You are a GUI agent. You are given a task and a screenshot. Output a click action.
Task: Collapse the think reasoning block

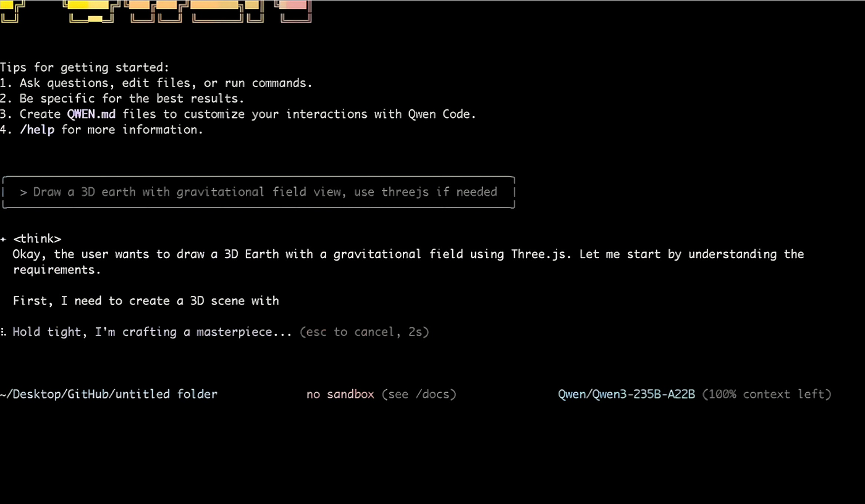(x=37, y=238)
